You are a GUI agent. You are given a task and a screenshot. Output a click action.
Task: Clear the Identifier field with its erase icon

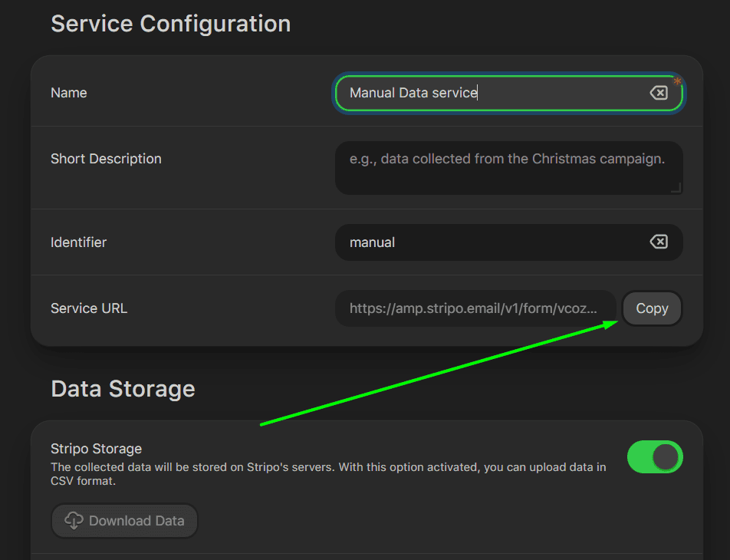[659, 242]
